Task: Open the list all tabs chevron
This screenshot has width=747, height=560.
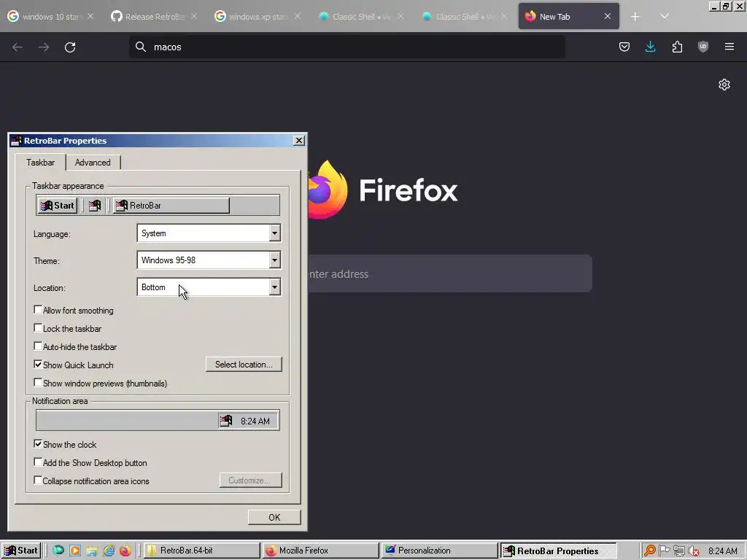Action: coord(664,17)
